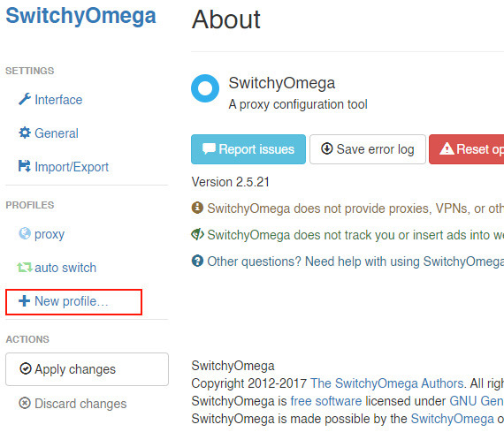Click the X icon beside Discard changes
504x432 pixels.
pyautogui.click(x=25, y=403)
